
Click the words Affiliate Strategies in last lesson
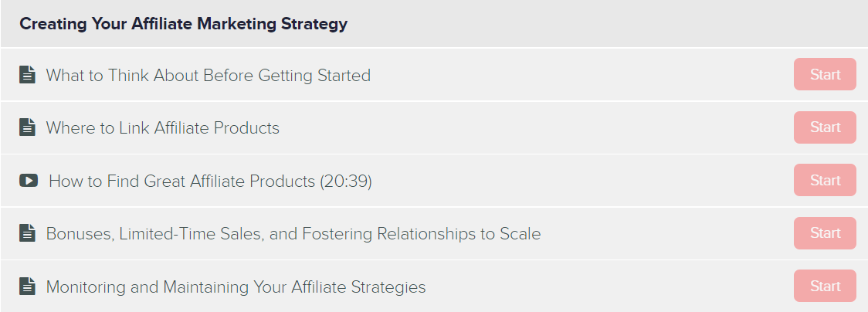click(x=358, y=287)
